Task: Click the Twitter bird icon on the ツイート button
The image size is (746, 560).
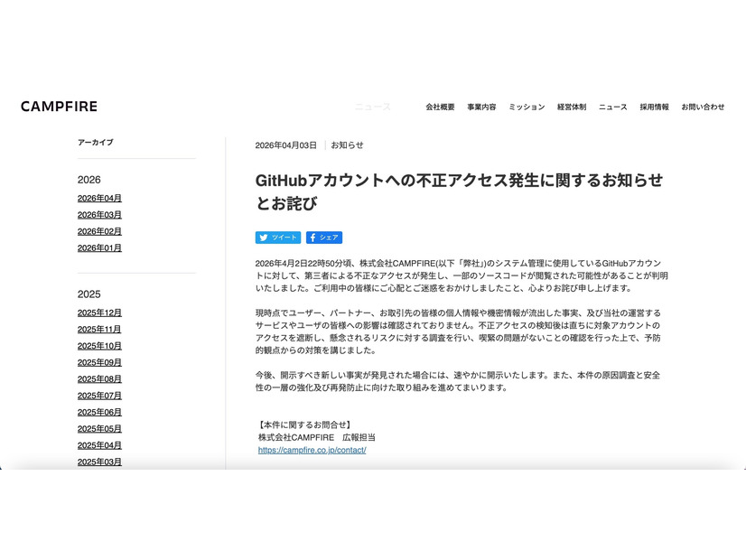Action: tap(262, 238)
